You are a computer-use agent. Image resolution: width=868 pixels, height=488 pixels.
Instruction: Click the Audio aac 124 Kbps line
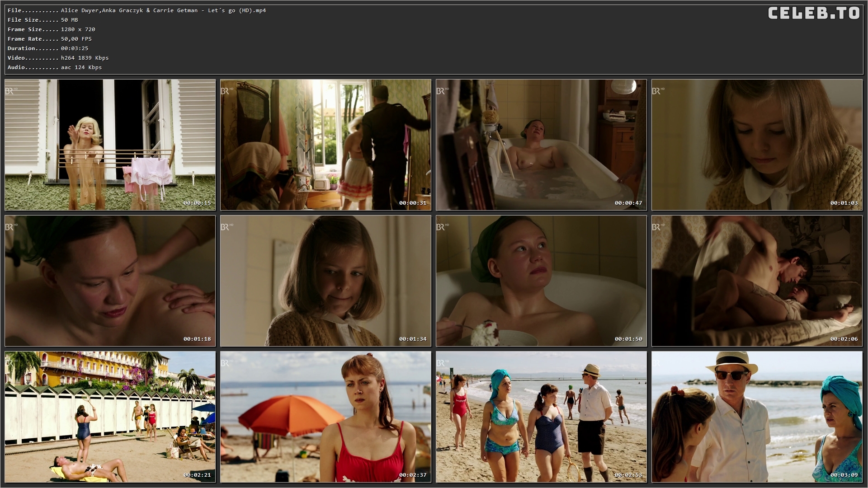[55, 67]
